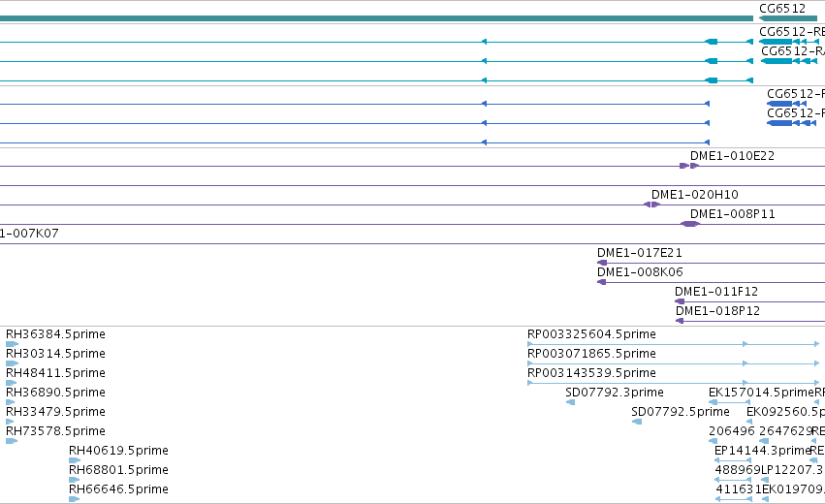Viewport: 825px width, 504px height.
Task: Click the arrowhead starting the DME1-011F12 feature
Action: [680, 301]
